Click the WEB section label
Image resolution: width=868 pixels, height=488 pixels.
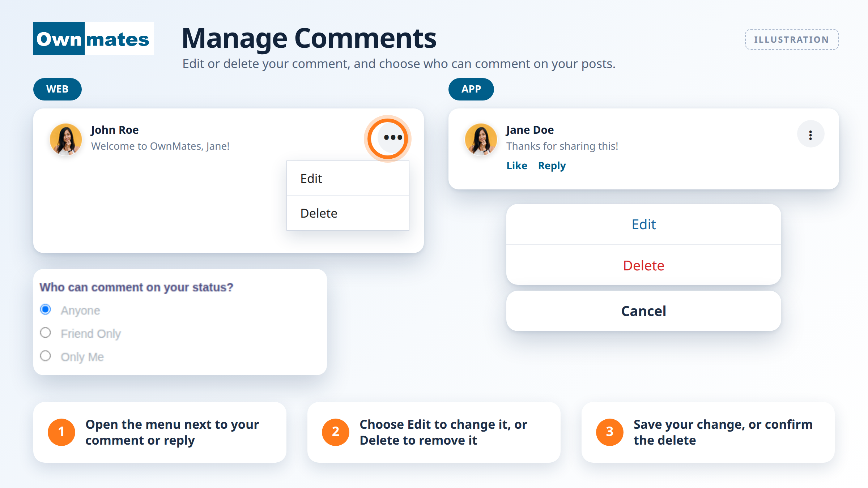(58, 89)
